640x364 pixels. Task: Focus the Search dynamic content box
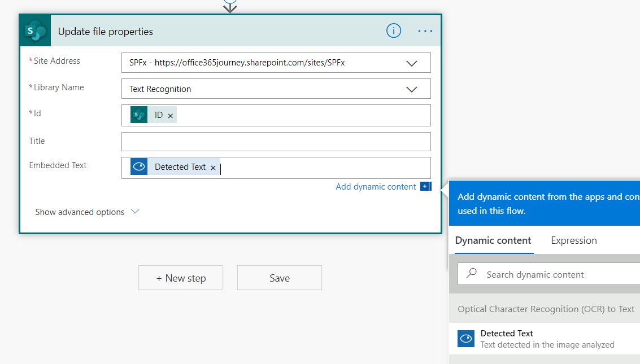[x=548, y=274]
